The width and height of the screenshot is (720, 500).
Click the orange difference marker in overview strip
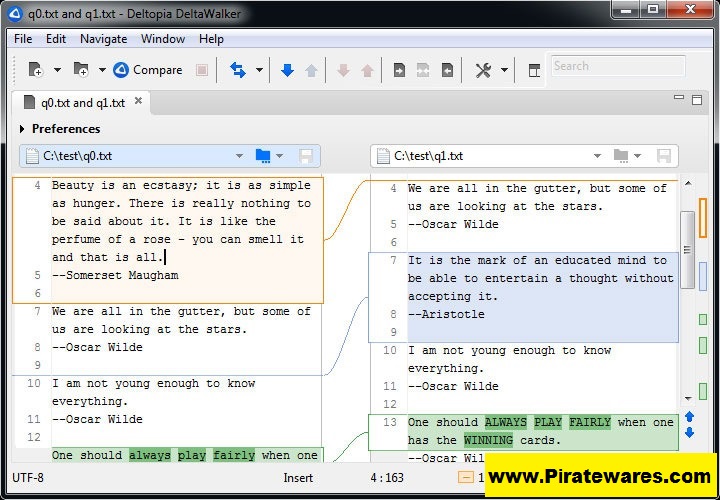pos(703,217)
